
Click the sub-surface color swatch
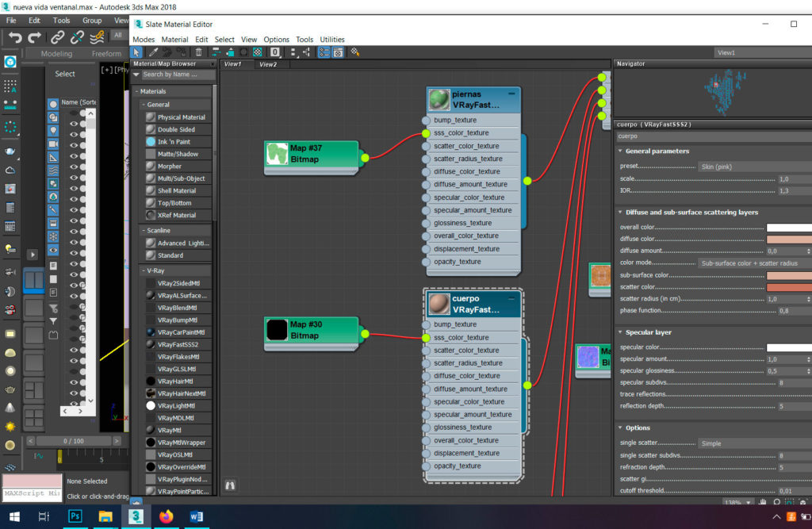tap(788, 275)
